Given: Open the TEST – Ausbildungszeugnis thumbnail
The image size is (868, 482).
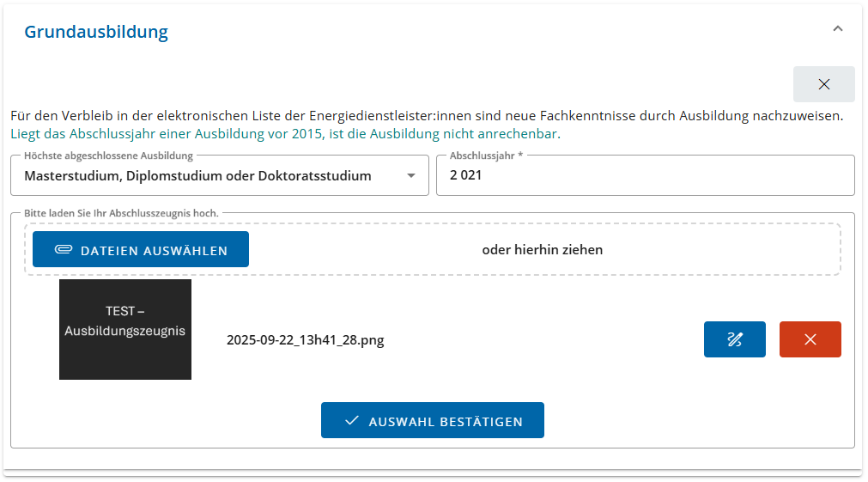Looking at the screenshot, I should (125, 329).
